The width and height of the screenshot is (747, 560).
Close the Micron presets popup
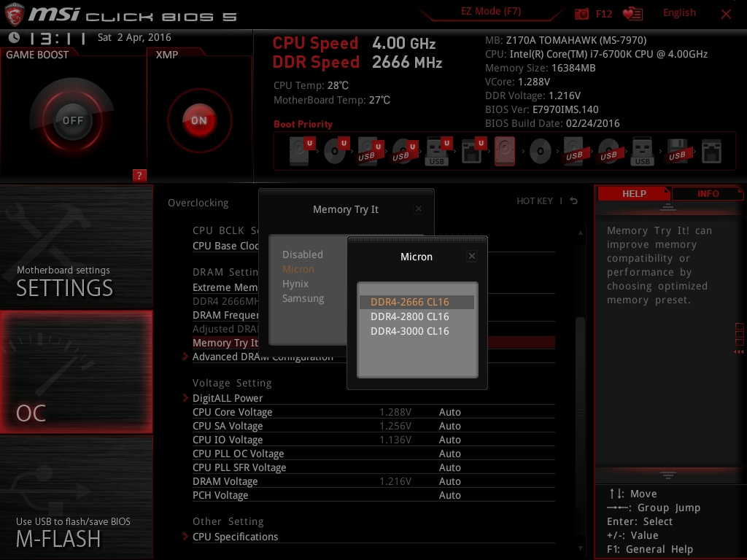[472, 256]
